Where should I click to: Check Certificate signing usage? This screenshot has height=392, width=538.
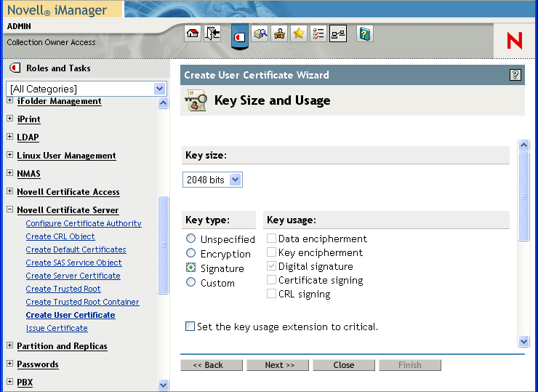(x=271, y=280)
